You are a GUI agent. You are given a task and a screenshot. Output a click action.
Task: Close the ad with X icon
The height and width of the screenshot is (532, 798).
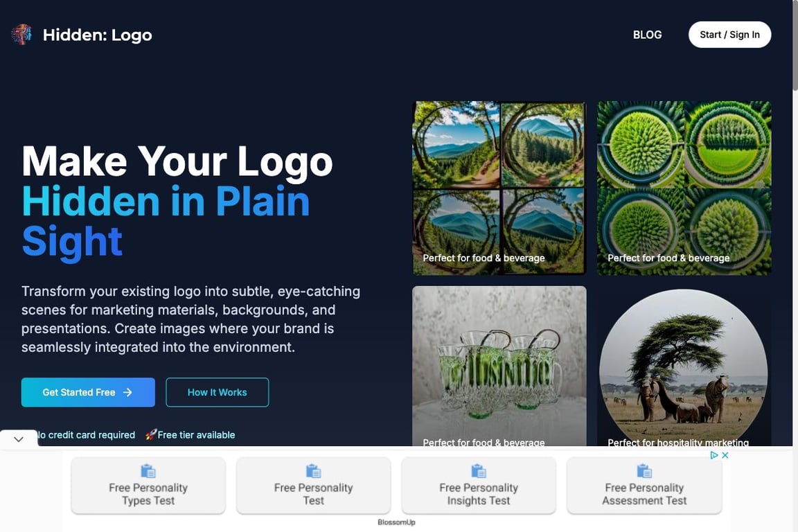tap(725, 455)
